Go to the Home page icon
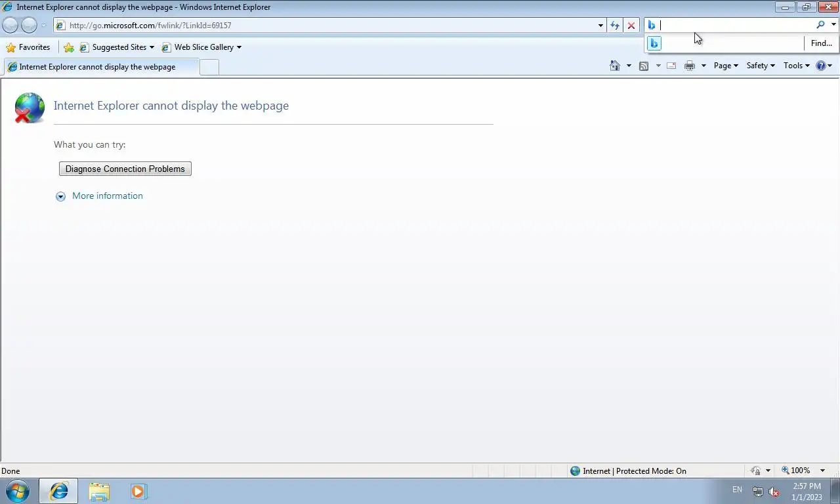Screen dimensions: 840x504 tap(615, 66)
